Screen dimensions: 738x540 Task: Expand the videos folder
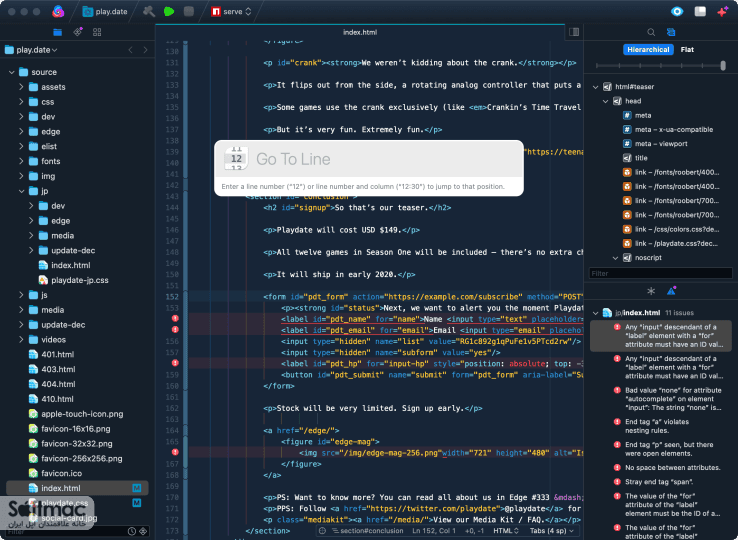coord(21,339)
